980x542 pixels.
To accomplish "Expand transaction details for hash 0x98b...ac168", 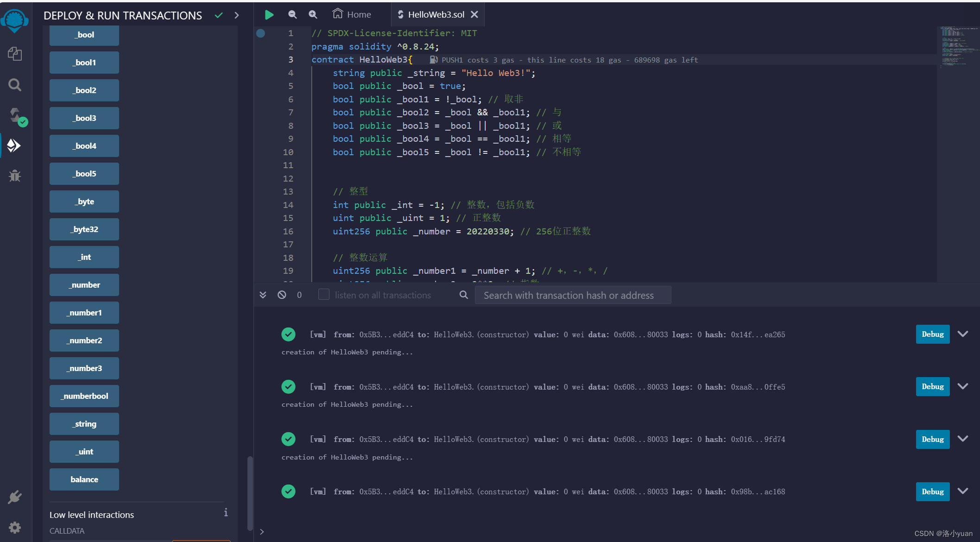I will click(963, 491).
